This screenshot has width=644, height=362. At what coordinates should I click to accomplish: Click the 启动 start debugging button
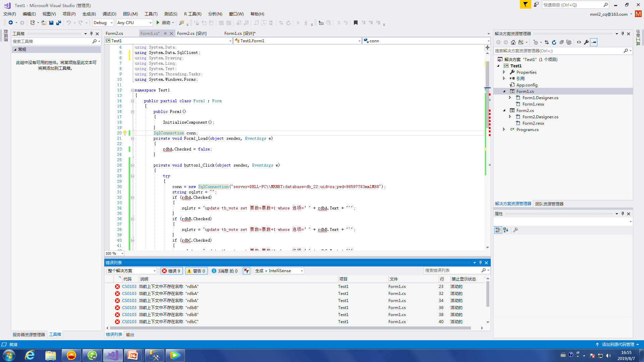163,23
